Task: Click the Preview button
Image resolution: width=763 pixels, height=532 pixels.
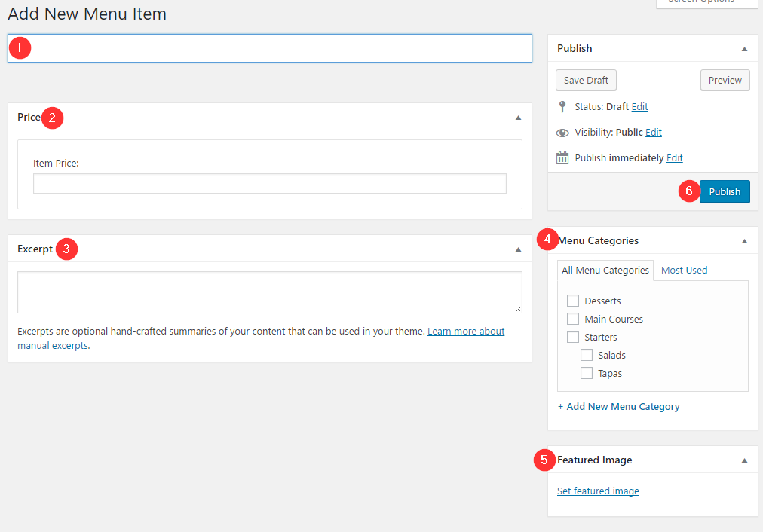Action: (725, 80)
